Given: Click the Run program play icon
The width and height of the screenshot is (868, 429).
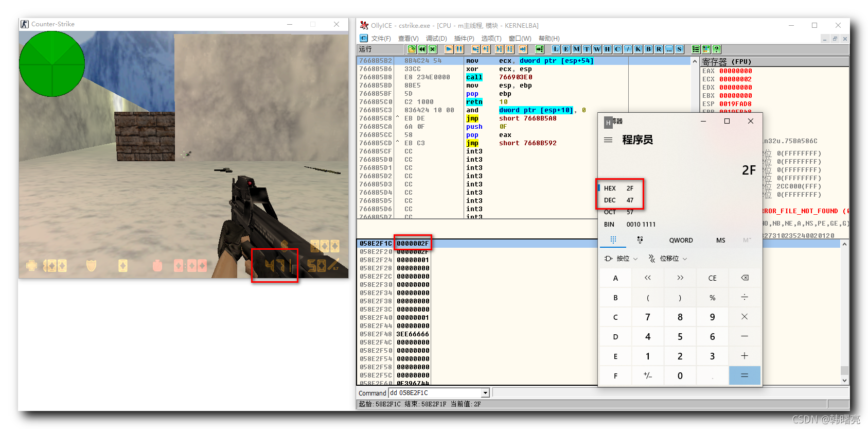Looking at the screenshot, I should click(449, 49).
